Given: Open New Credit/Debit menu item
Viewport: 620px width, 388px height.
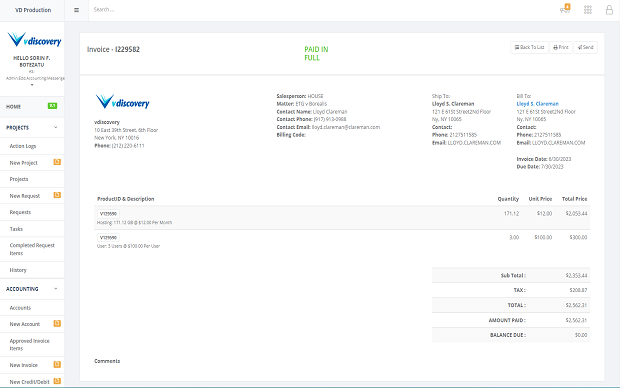Looking at the screenshot, I should (29, 382).
